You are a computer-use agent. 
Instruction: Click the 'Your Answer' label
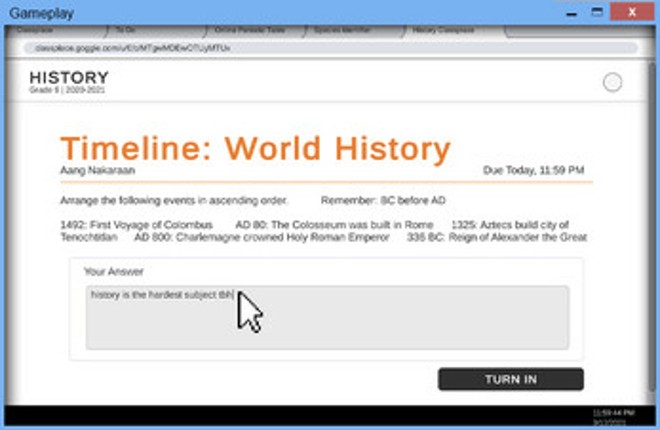[114, 271]
